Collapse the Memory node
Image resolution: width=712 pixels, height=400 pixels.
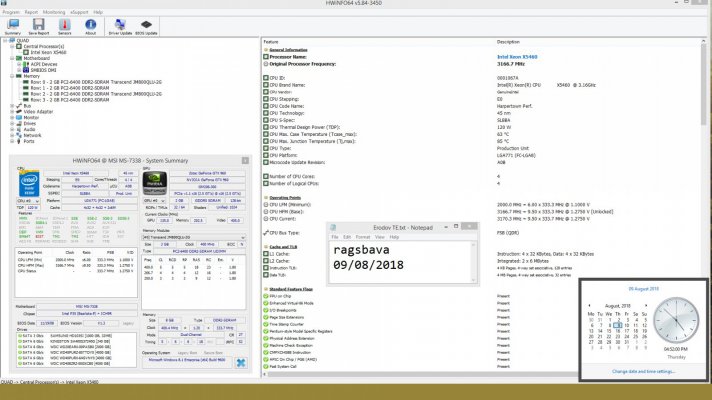tap(12, 76)
